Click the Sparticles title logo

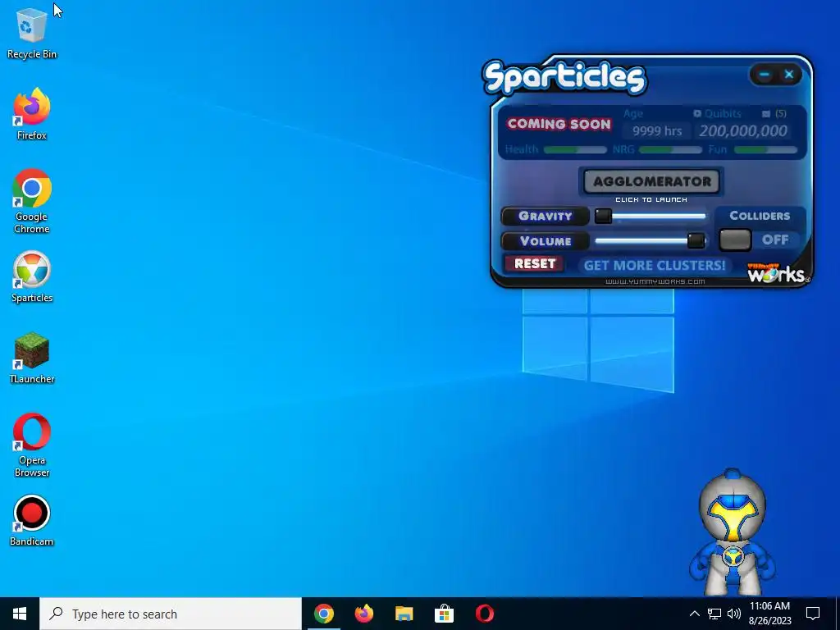(564, 78)
